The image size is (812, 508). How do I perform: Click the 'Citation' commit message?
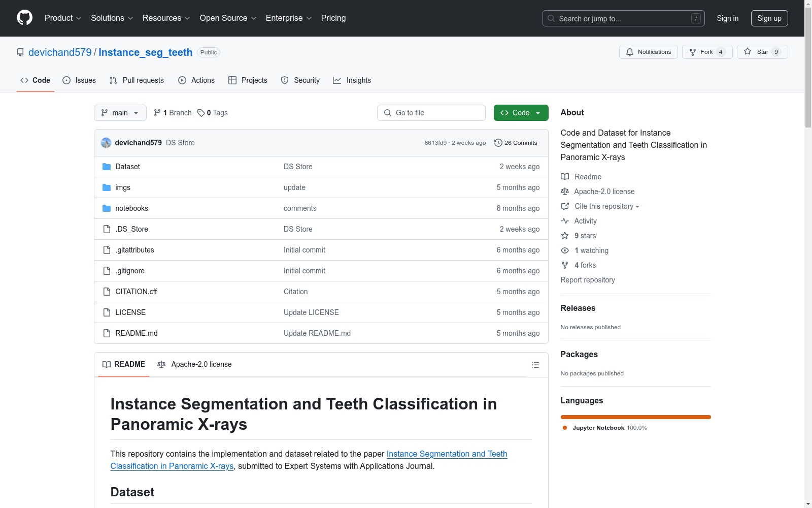[296, 292]
